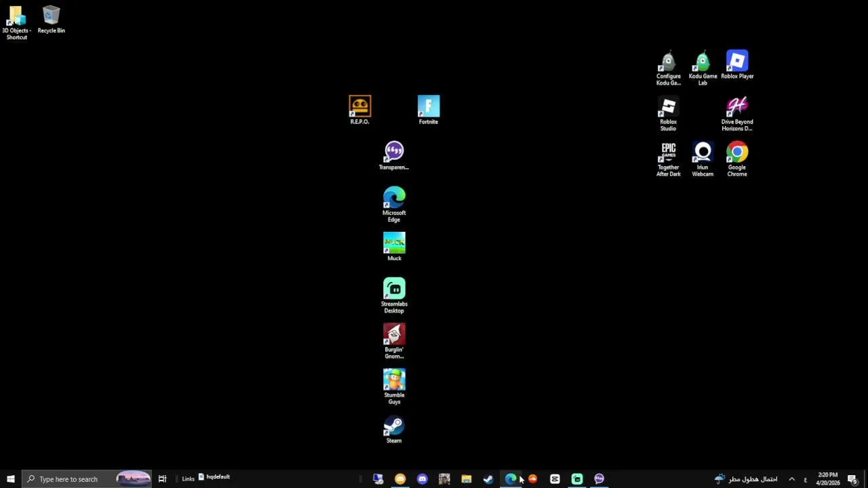This screenshot has width=868, height=488.
Task: Open the hqdefault link in taskbar
Action: click(x=214, y=477)
